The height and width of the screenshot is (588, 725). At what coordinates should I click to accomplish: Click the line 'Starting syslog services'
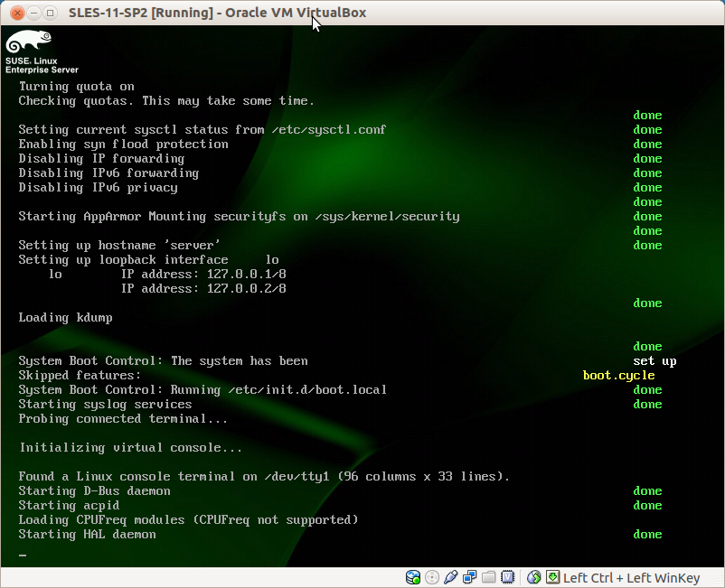[105, 404]
